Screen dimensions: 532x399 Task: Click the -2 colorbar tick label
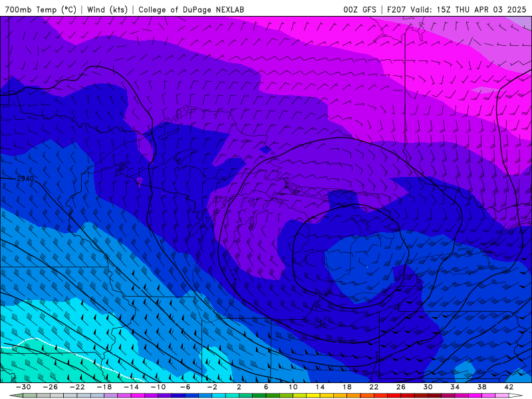pyautogui.click(x=212, y=387)
